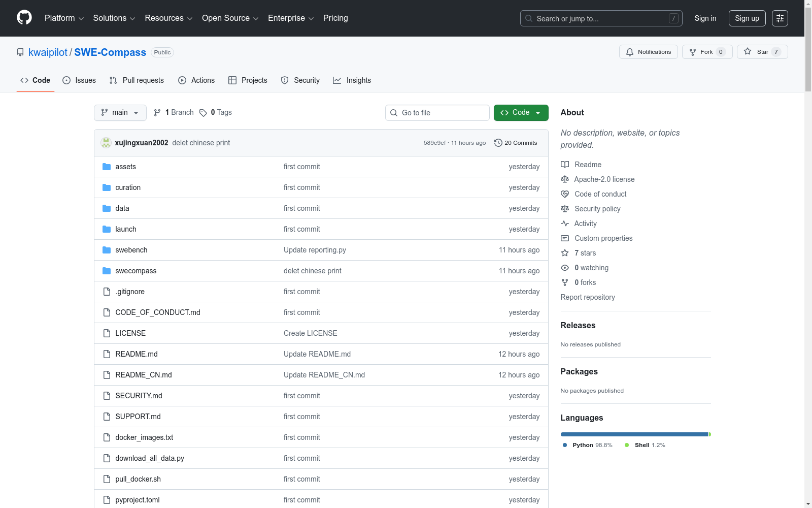
Task: Expand the Enterprise menu
Action: coord(291,18)
